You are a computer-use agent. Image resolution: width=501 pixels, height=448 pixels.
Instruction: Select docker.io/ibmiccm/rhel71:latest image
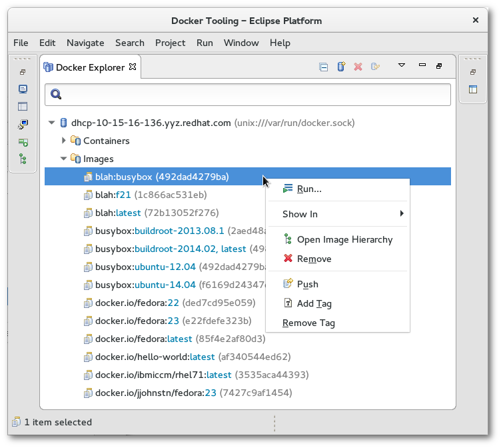[x=202, y=375]
